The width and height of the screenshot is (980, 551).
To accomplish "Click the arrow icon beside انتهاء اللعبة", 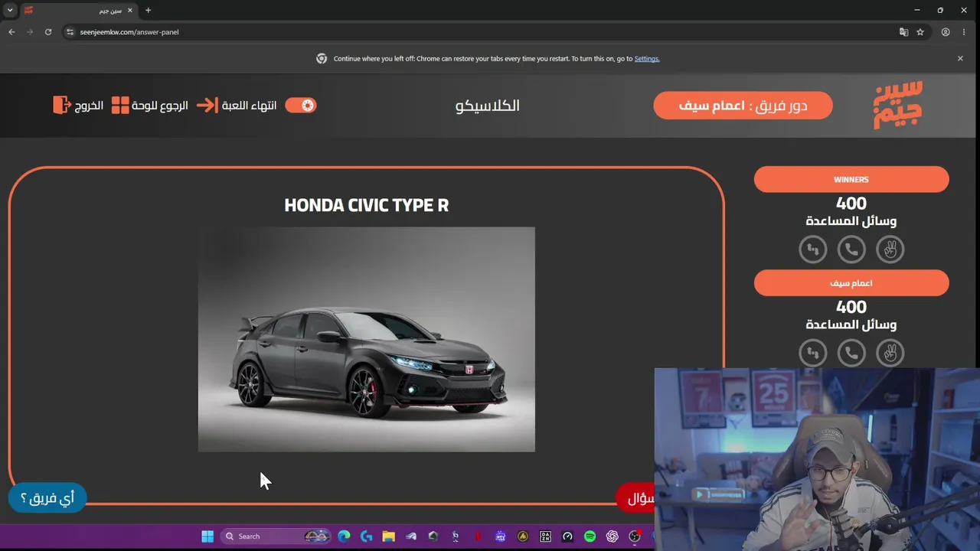I will (x=207, y=105).
